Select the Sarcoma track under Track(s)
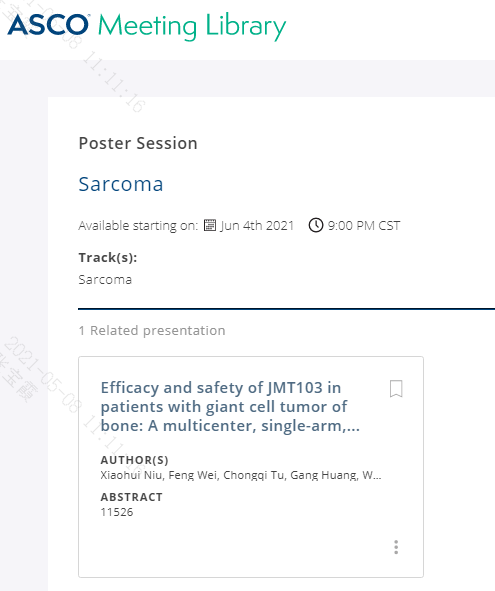495x591 pixels. pos(105,280)
